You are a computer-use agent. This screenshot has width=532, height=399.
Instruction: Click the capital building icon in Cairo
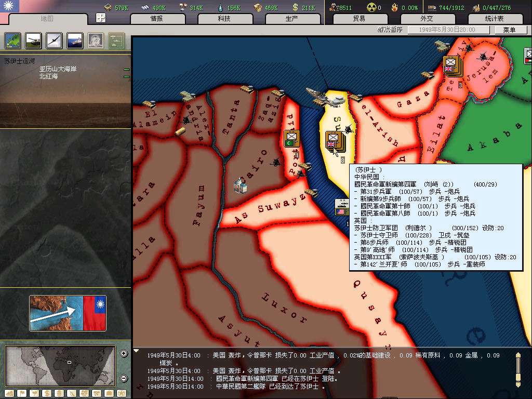tap(240, 185)
